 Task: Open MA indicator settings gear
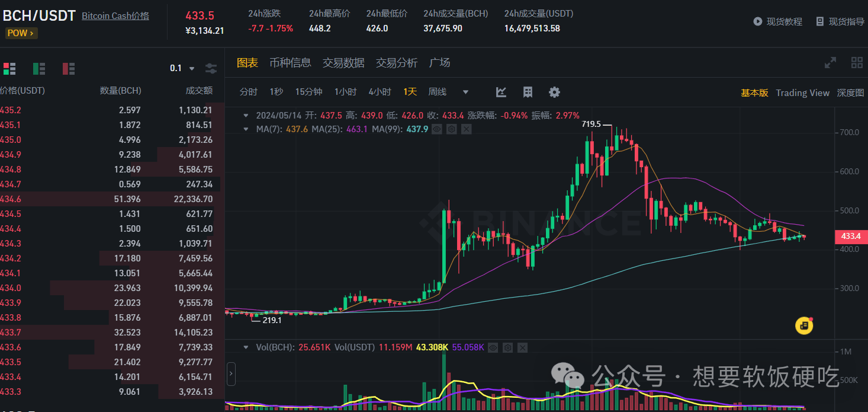(452, 129)
